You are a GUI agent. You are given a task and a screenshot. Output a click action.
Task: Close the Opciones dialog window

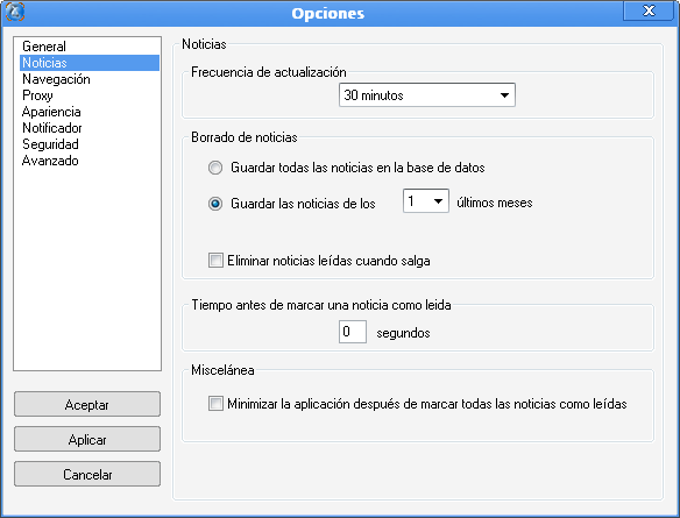click(x=648, y=11)
